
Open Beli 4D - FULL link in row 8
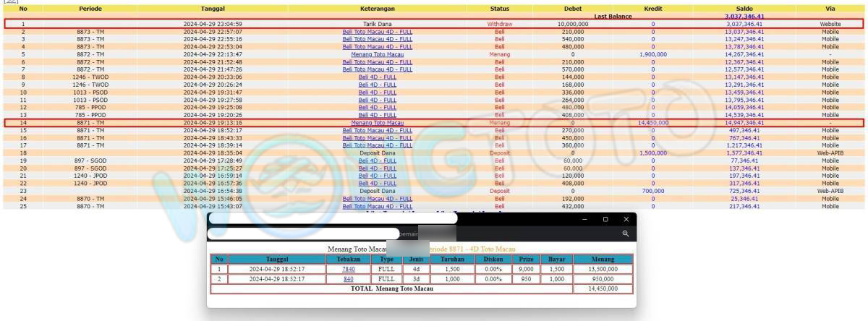tap(377, 77)
